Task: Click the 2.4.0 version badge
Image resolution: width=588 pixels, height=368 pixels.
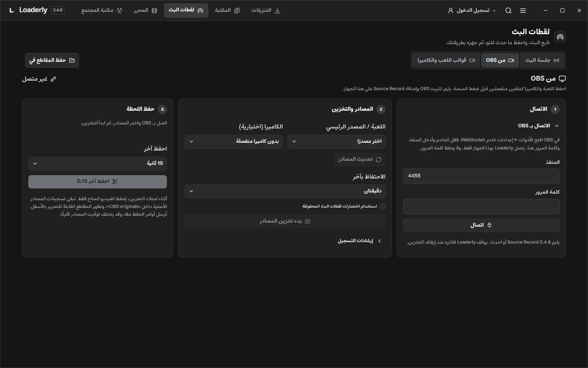Action: point(58,10)
